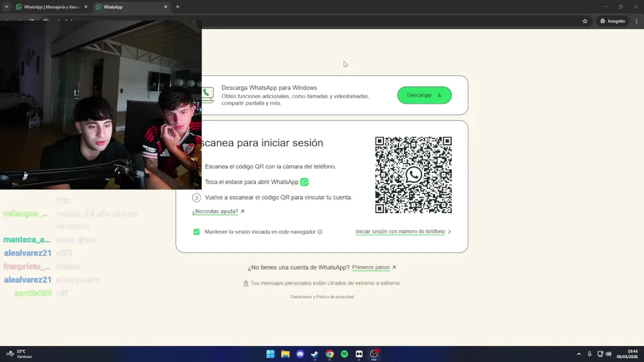This screenshot has width=644, height=362.
Task: Switch to WhatsApp | Mensajería y llamadas tab
Action: pos(51,7)
